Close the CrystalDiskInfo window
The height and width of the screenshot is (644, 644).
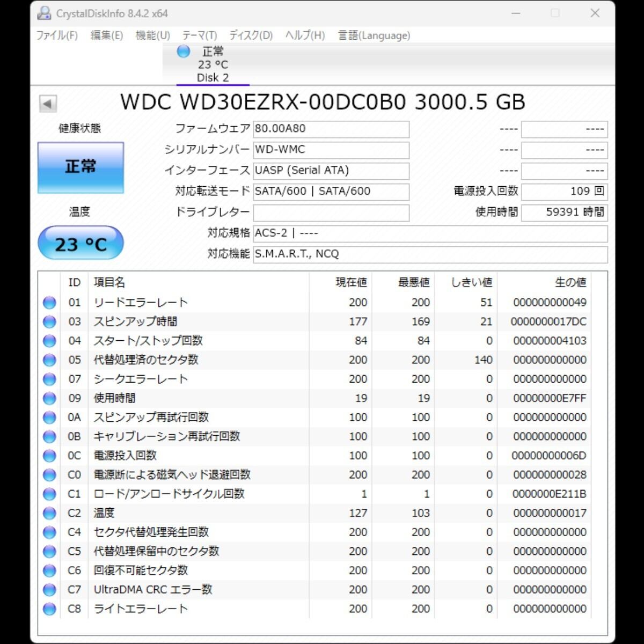(x=595, y=13)
